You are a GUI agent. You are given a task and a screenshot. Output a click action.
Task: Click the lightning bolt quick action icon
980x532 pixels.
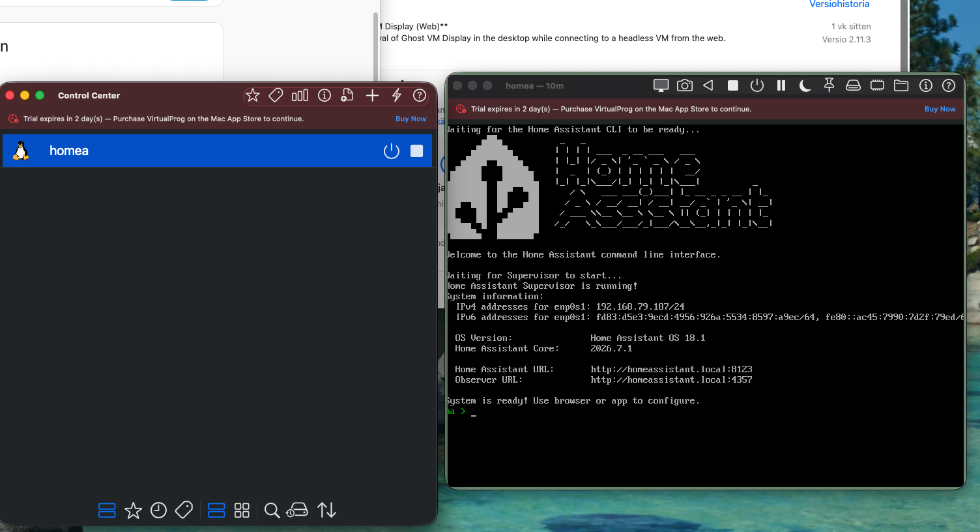click(396, 96)
